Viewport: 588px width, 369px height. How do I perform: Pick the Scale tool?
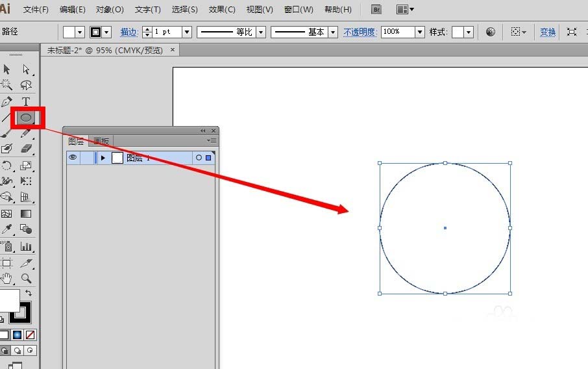[26, 166]
